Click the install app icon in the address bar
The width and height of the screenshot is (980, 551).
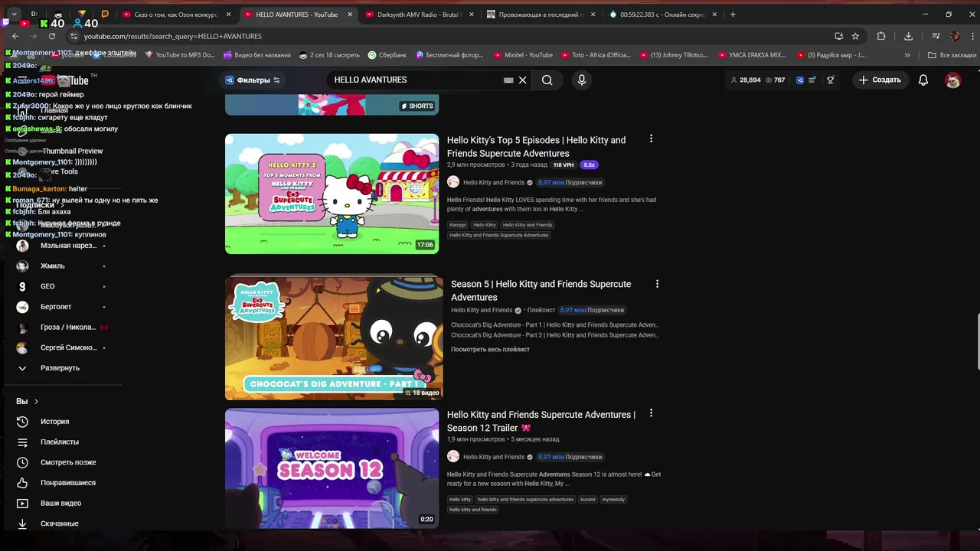pyautogui.click(x=838, y=36)
